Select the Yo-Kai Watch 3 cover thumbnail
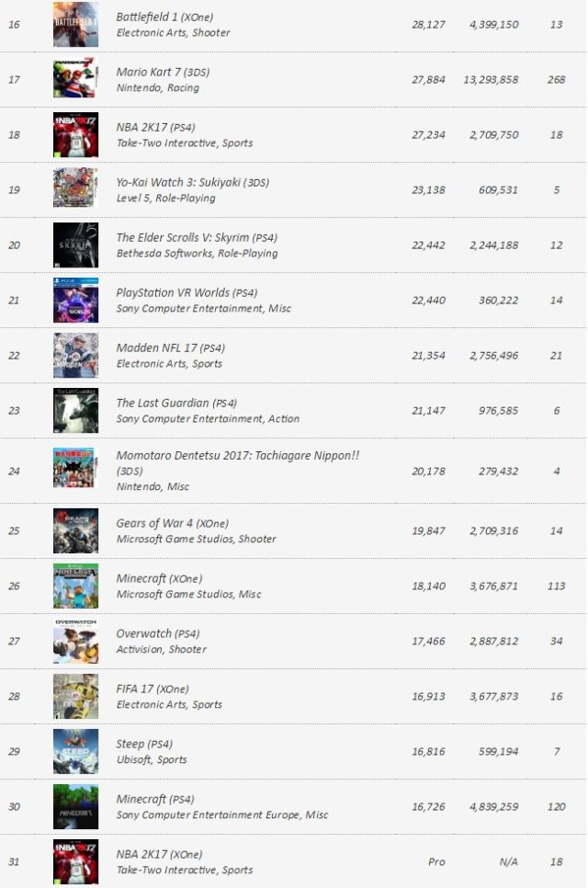This screenshot has width=588, height=888. (x=75, y=190)
